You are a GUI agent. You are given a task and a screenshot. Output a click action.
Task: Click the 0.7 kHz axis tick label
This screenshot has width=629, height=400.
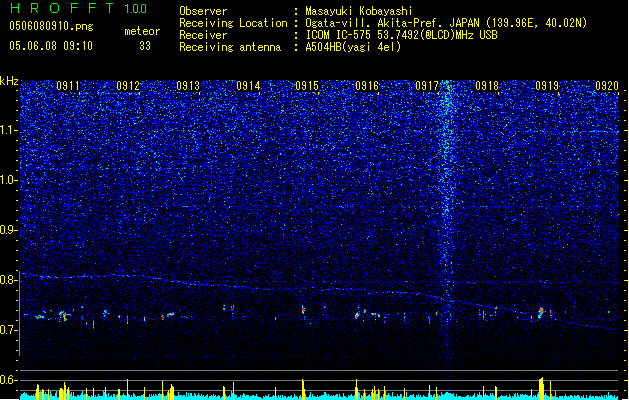coord(8,330)
